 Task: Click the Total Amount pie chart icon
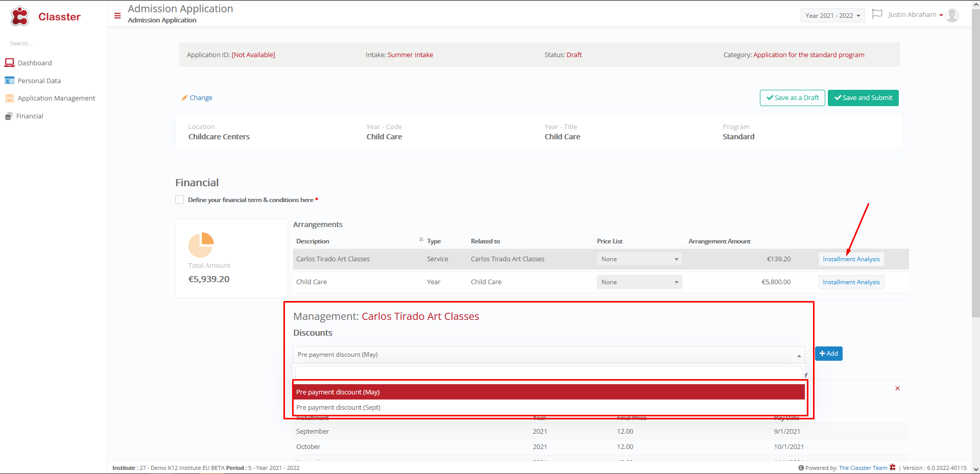point(201,245)
